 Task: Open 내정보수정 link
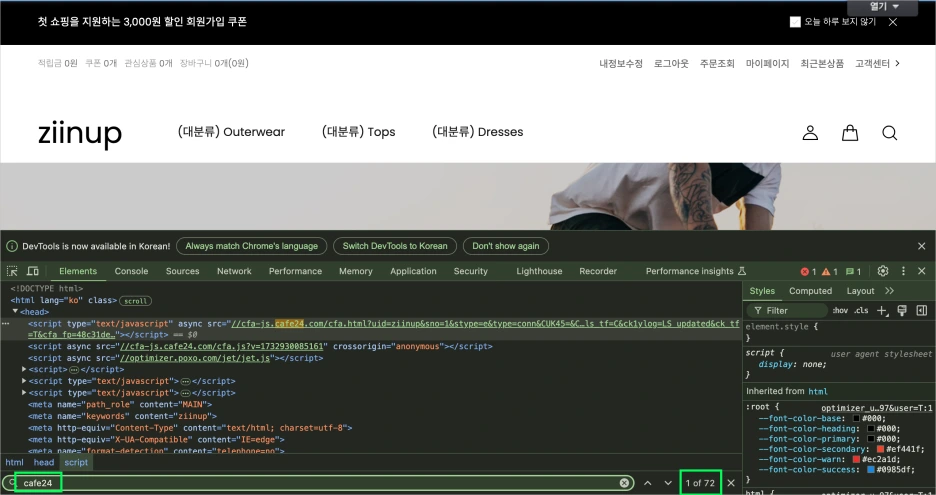point(621,63)
